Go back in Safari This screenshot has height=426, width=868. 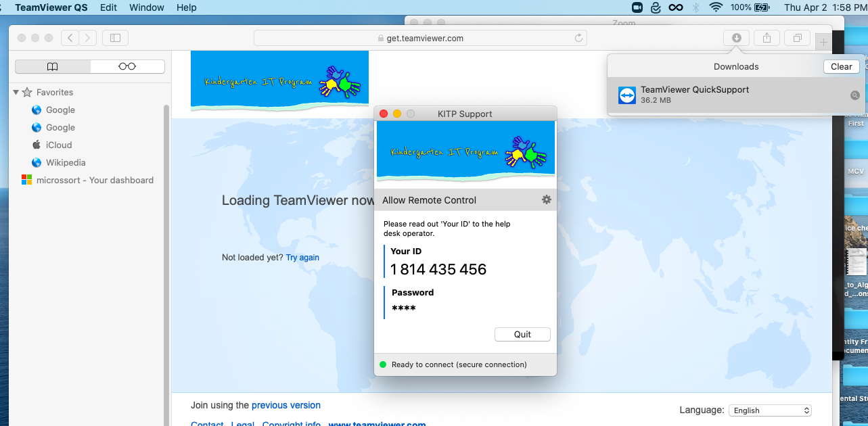(x=70, y=38)
